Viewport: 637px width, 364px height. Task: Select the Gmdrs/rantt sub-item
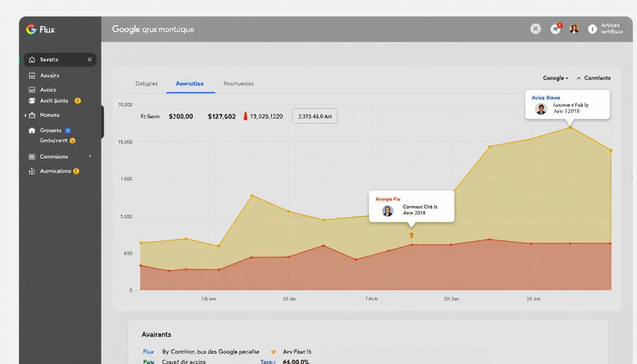(54, 141)
